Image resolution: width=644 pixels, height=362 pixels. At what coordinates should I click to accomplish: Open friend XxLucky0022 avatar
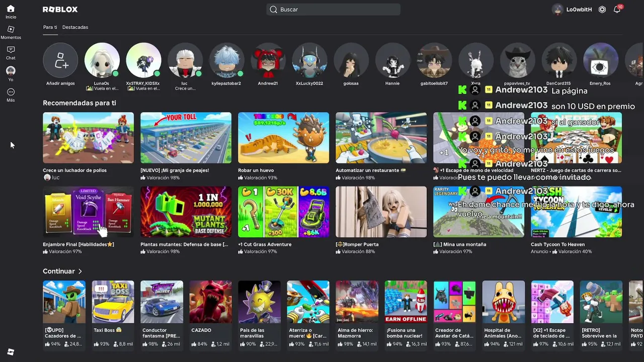tap(309, 60)
